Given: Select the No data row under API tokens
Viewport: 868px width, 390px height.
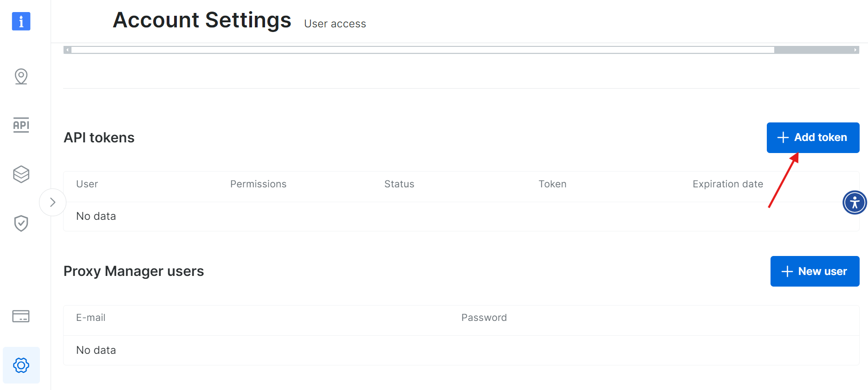Looking at the screenshot, I should [x=96, y=216].
